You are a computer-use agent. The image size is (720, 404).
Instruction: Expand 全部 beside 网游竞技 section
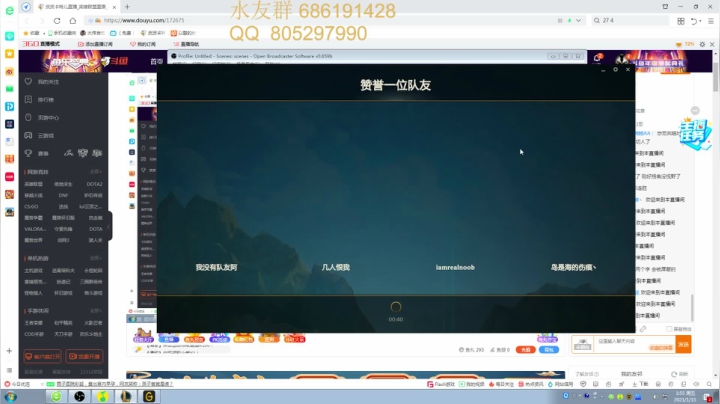[x=96, y=172]
